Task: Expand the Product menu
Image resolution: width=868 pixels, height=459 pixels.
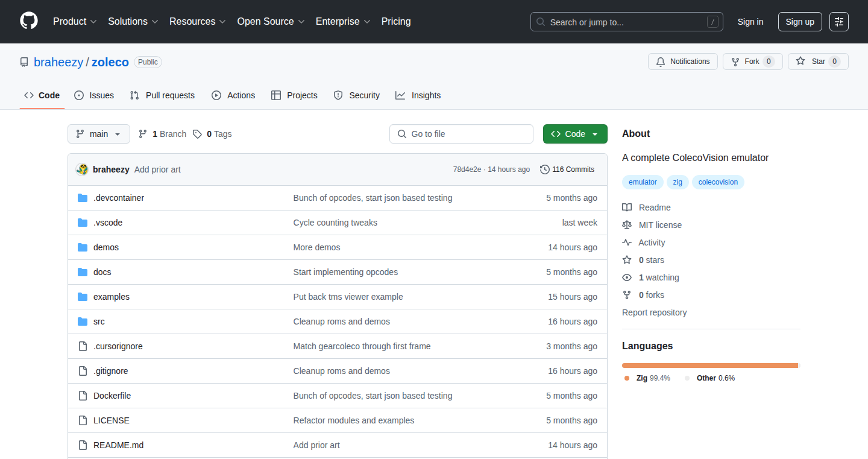Action: [x=75, y=22]
